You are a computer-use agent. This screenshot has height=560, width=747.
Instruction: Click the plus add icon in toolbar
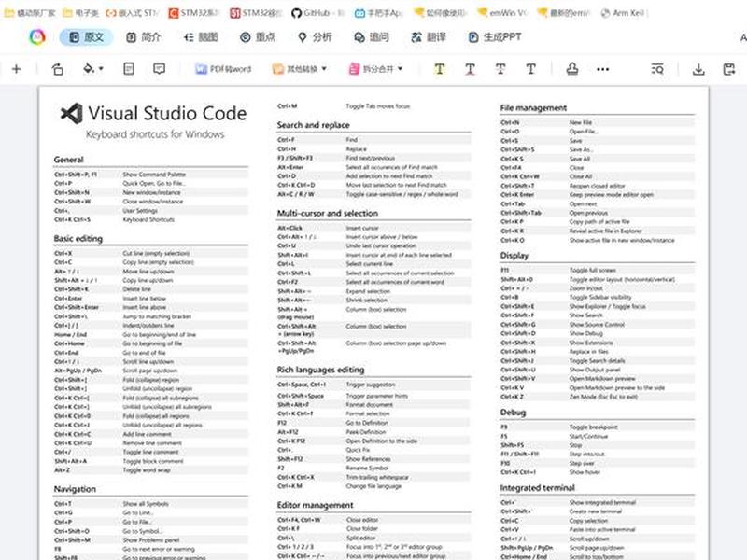click(16, 69)
